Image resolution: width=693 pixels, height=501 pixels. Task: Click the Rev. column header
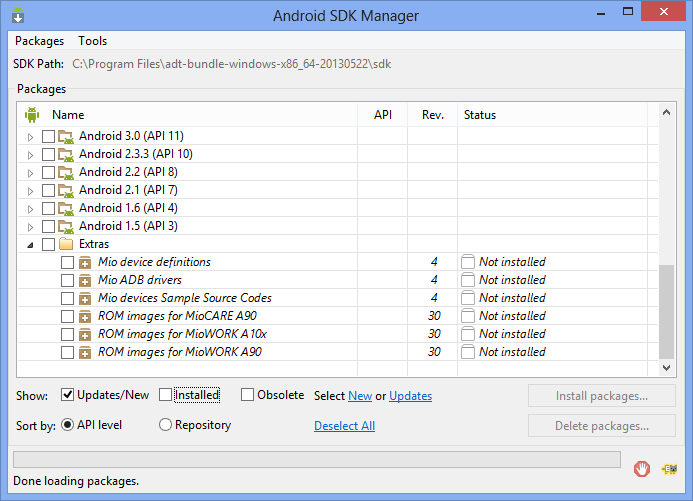pyautogui.click(x=432, y=115)
